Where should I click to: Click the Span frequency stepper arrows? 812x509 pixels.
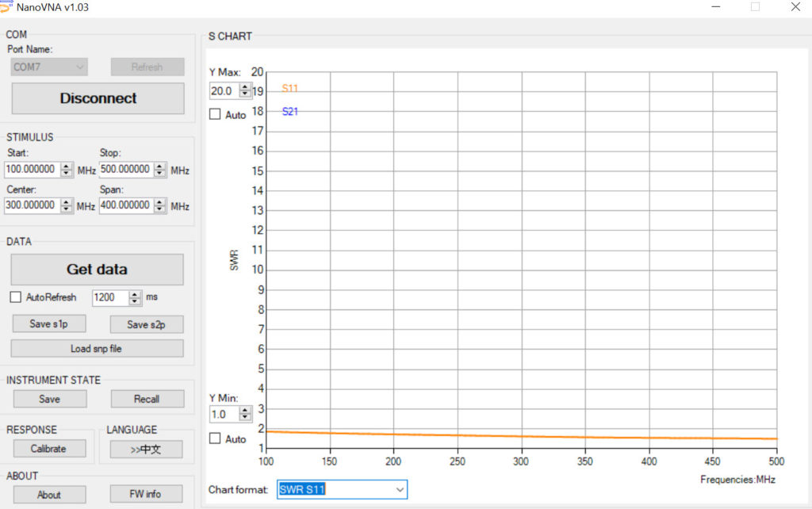tap(160, 205)
